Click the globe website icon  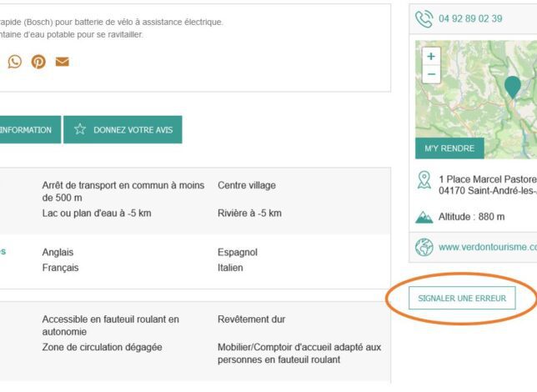(424, 247)
